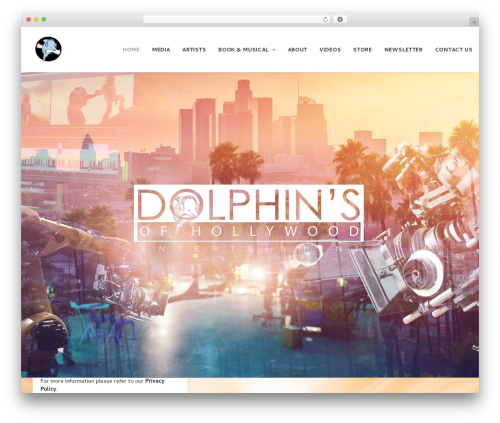Expand the Book & Musical dropdown arrow
The width and height of the screenshot is (500, 423).
(x=274, y=50)
